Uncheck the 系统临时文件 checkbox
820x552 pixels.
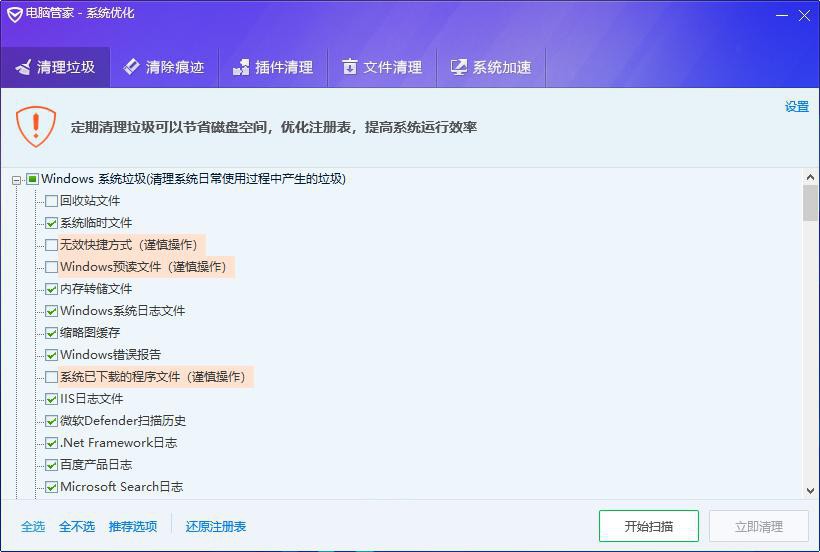click(x=51, y=223)
